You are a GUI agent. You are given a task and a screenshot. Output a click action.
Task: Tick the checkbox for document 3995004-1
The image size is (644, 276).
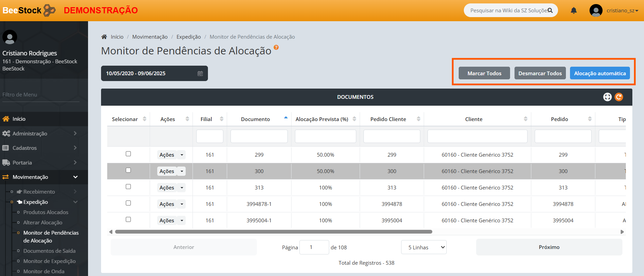128,220
